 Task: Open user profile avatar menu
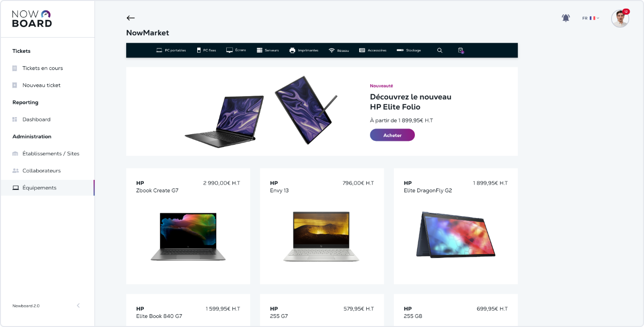tap(620, 19)
